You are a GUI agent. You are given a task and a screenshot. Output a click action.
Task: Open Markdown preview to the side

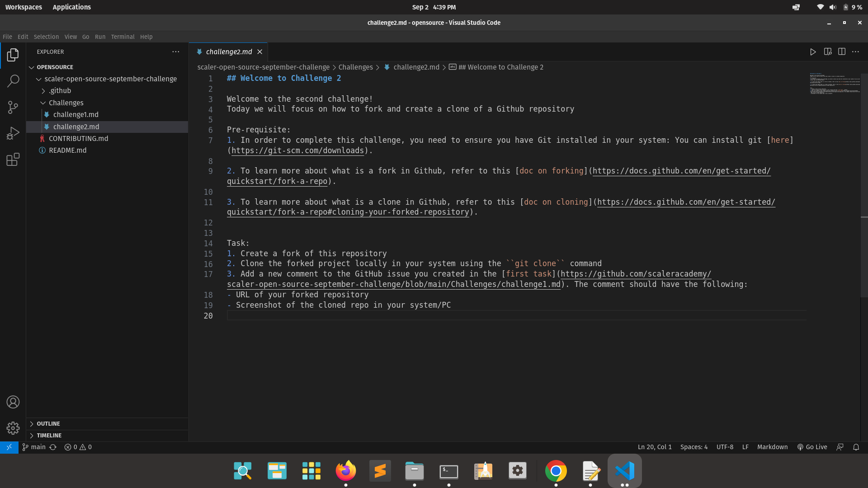click(x=828, y=52)
